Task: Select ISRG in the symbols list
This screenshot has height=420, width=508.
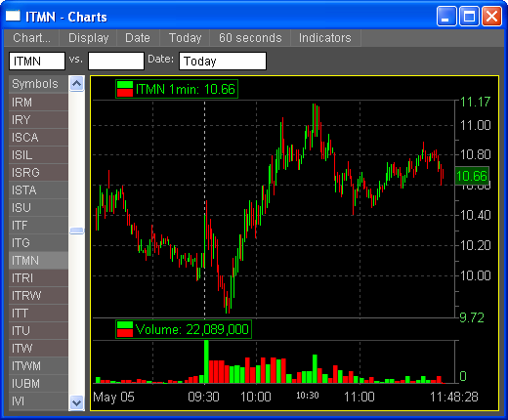Action: [38, 173]
